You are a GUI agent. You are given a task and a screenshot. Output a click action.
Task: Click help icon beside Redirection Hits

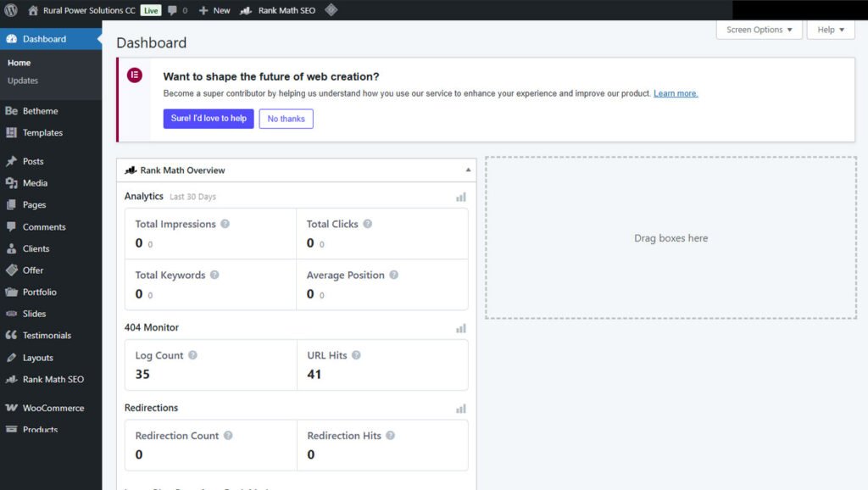click(x=390, y=436)
